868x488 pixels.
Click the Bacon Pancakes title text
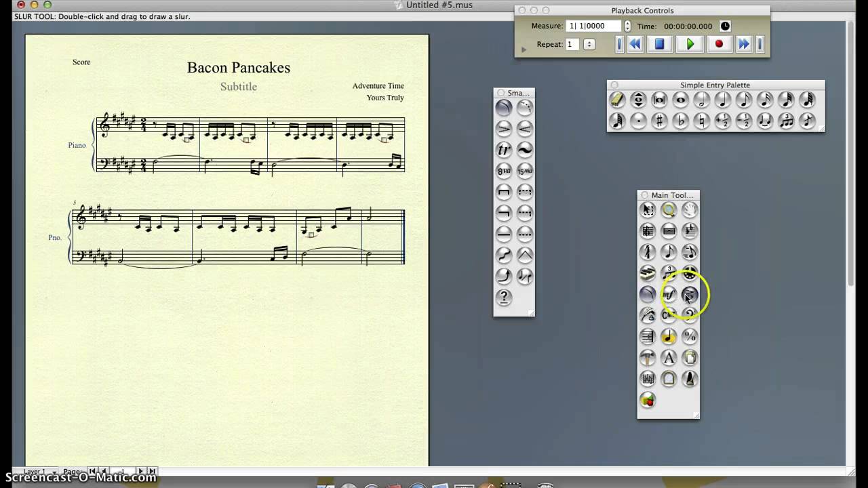(239, 68)
